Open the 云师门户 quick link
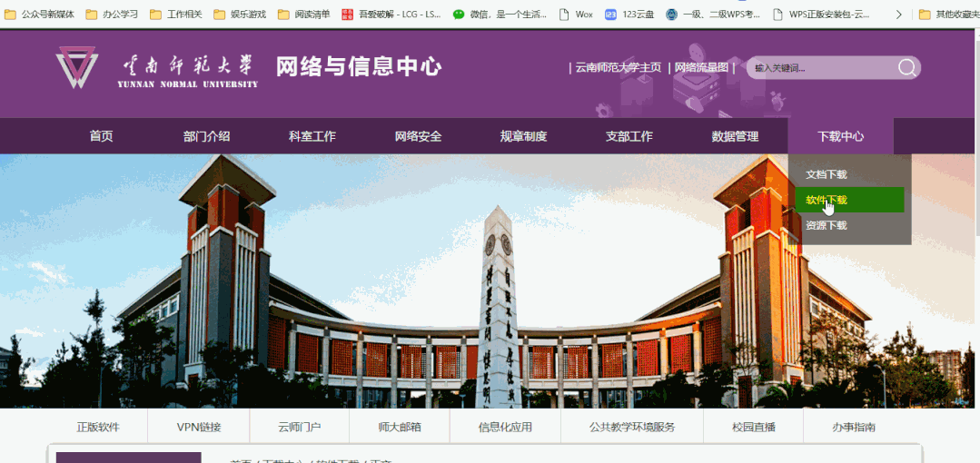The height and width of the screenshot is (463, 980). (x=300, y=428)
